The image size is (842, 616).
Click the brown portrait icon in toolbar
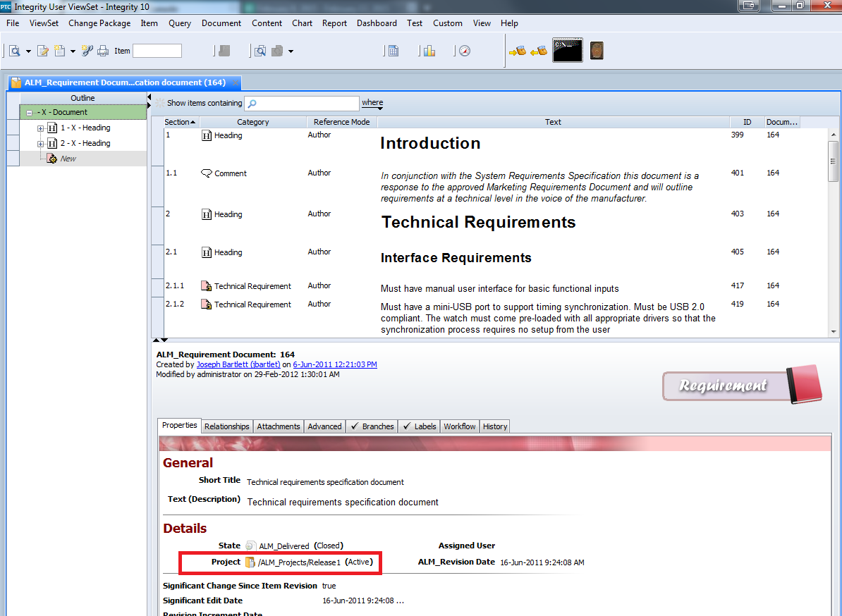(x=597, y=51)
